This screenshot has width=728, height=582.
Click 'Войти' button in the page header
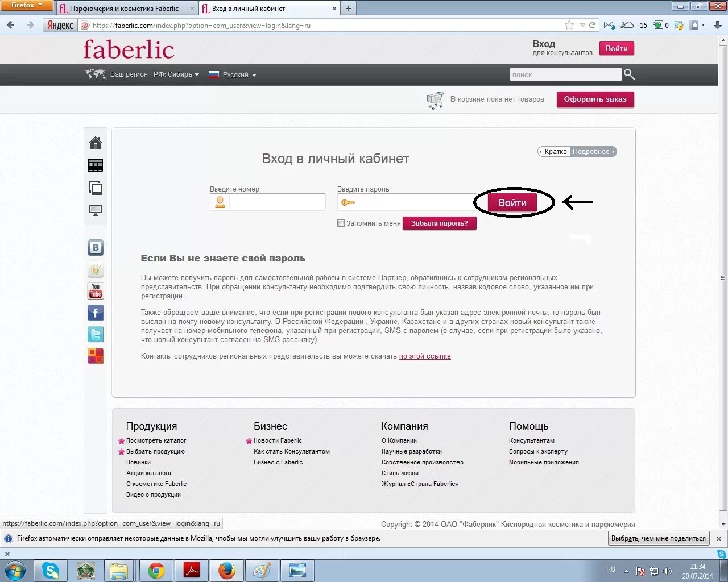click(x=617, y=49)
